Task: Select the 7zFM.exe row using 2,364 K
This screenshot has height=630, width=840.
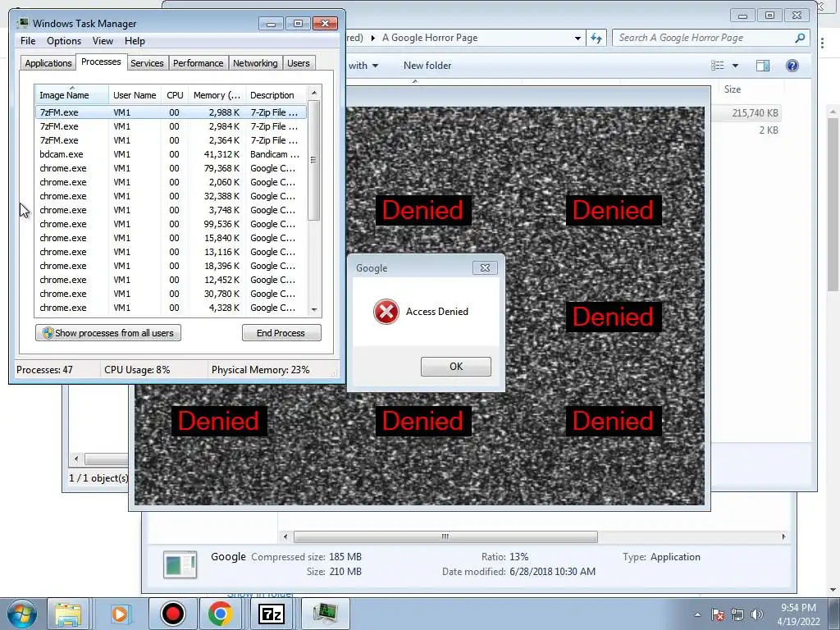Action: coord(171,140)
